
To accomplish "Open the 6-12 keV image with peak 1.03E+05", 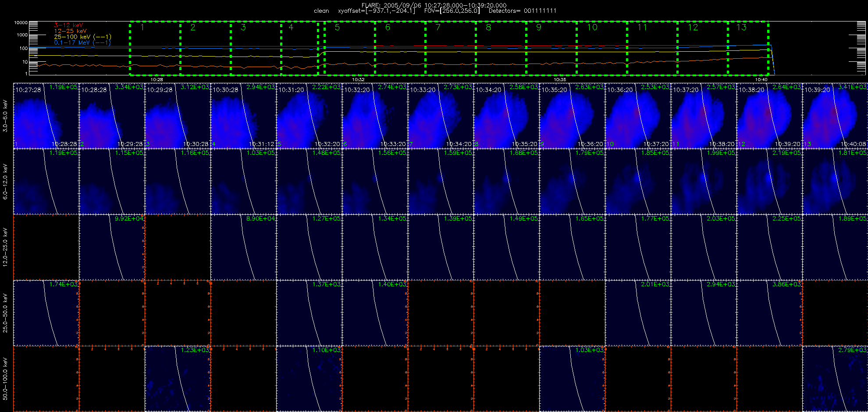I will (x=243, y=181).
